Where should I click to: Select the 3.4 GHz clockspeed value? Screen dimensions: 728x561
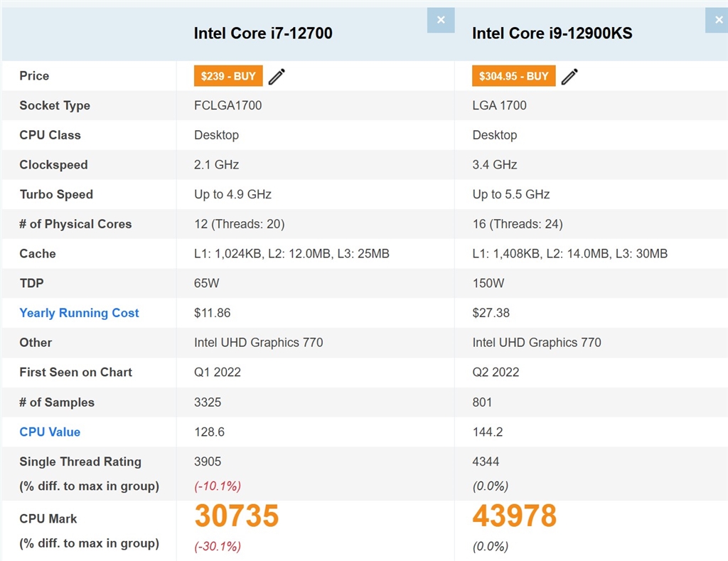[495, 165]
